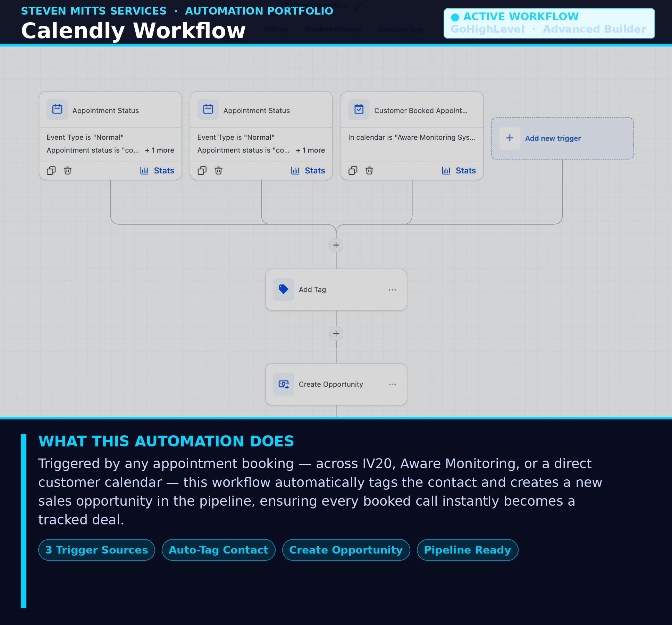Click the ACTIVE WORKFLOW status badge
672x625 pixels.
(x=549, y=23)
